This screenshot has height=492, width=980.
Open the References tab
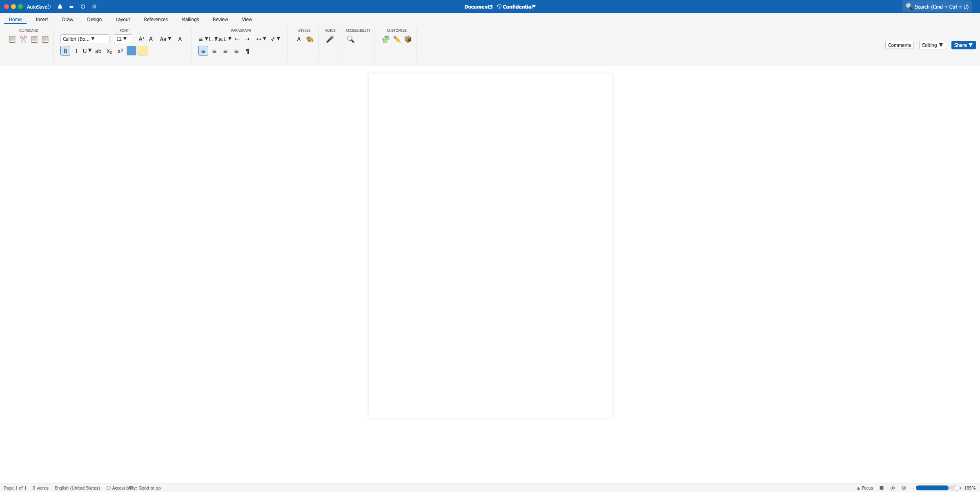point(156,20)
